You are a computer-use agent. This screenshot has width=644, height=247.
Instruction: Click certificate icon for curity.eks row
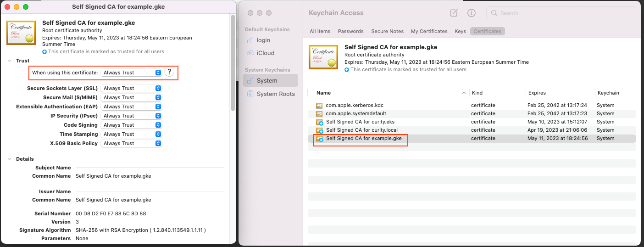[x=319, y=122]
